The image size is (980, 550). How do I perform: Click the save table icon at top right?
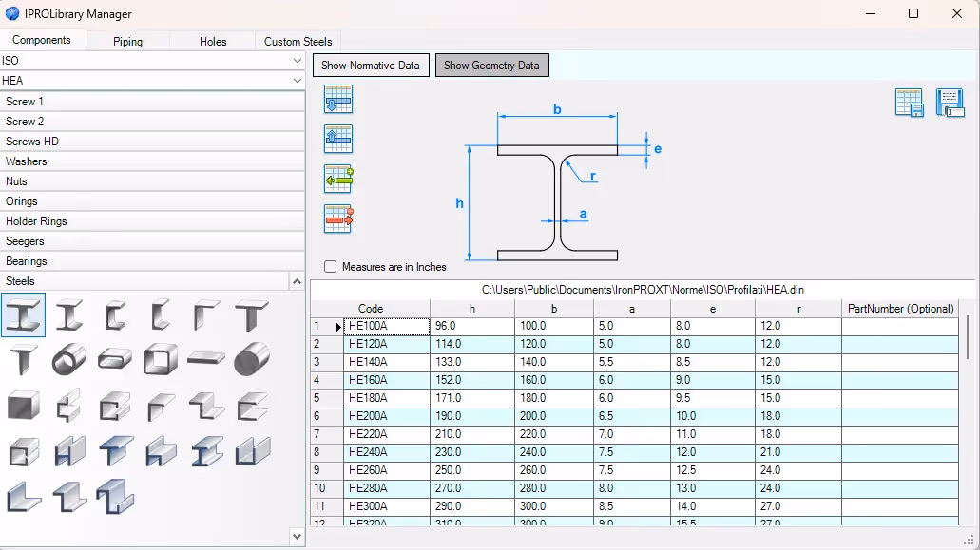tap(910, 103)
